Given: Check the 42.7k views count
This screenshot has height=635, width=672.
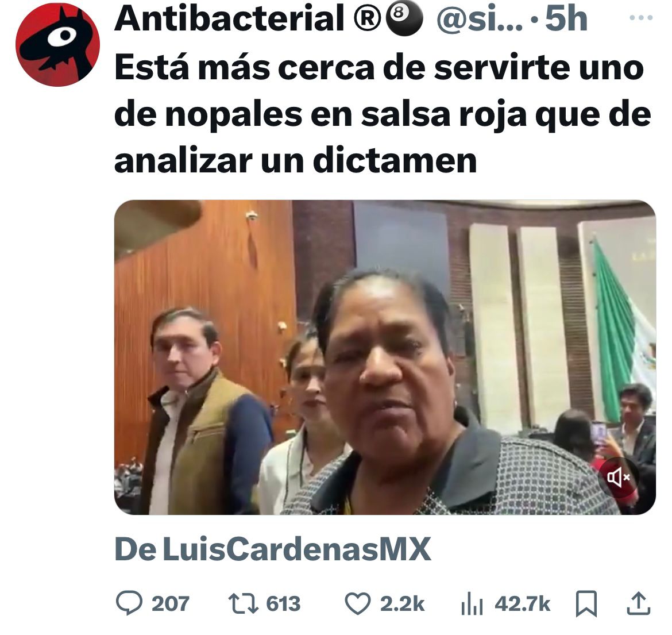Looking at the screenshot, I should tap(522, 604).
